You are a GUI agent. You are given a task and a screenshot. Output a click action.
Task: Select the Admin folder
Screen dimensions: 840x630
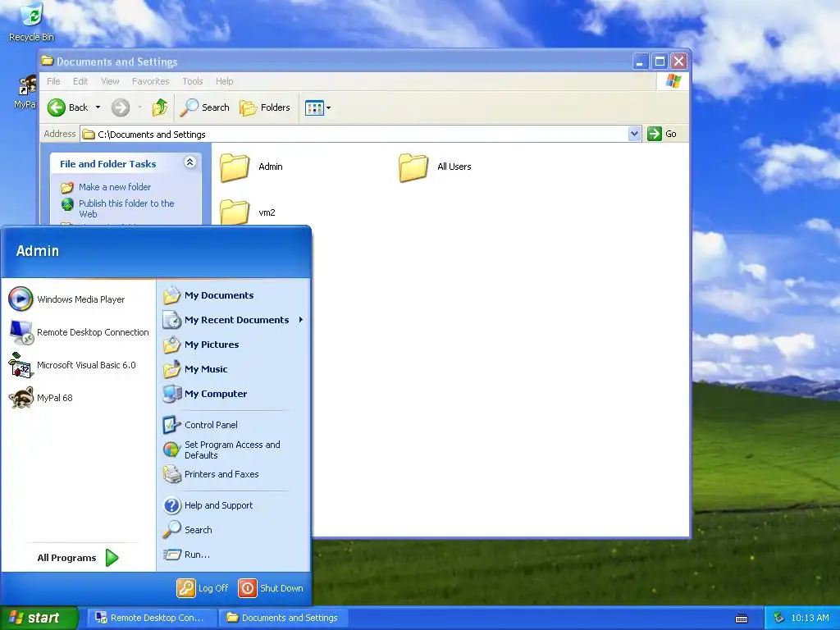tap(251, 167)
